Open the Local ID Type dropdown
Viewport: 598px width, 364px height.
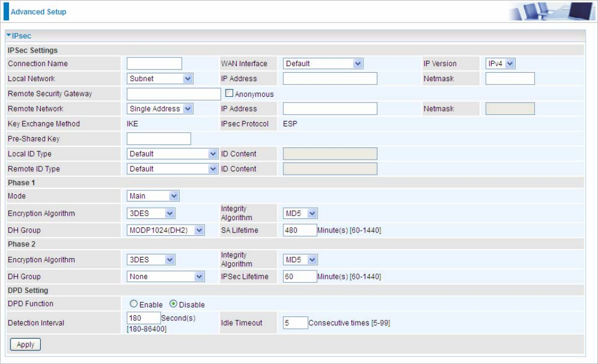tap(172, 154)
